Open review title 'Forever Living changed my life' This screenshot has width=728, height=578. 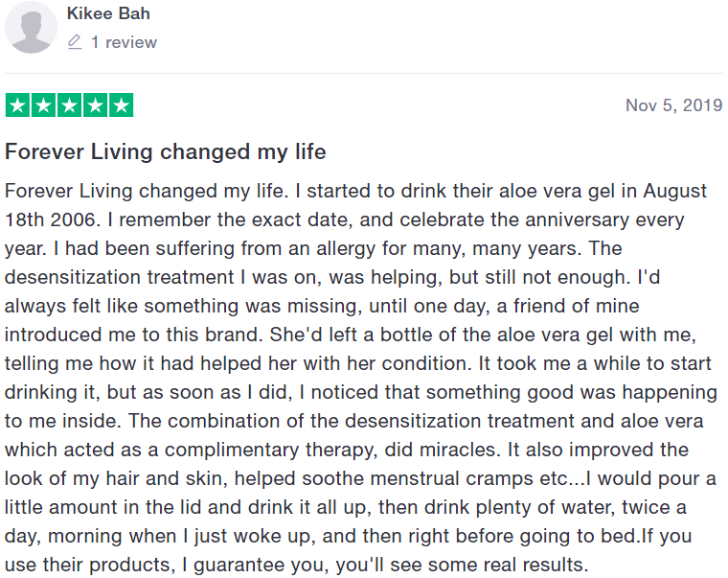166,152
